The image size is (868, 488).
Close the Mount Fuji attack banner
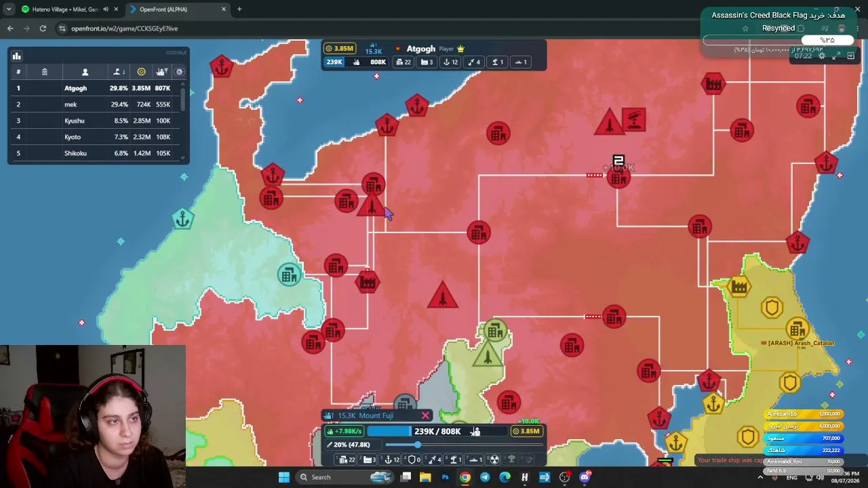425,415
